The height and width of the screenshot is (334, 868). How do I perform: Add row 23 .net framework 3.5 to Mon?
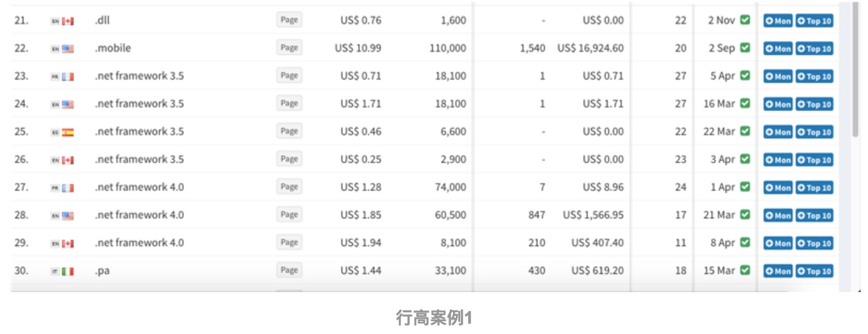tap(778, 77)
